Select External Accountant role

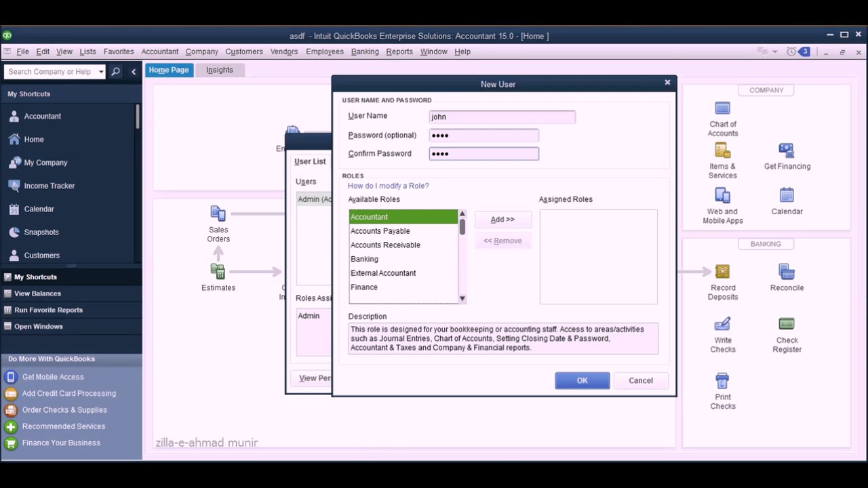tap(403, 273)
